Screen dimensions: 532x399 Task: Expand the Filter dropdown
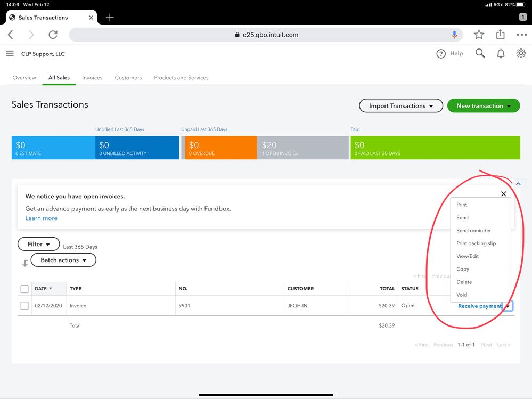[x=39, y=244]
